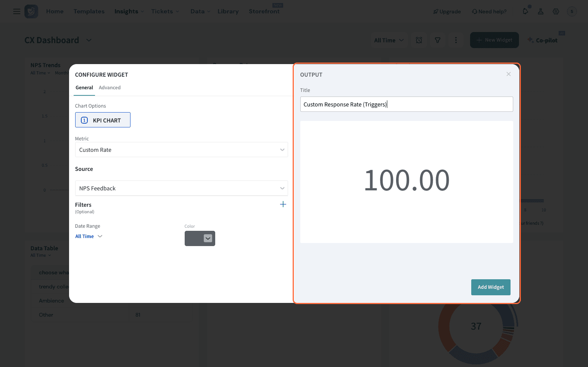The image size is (588, 367).
Task: Click the lab flask icon
Action: click(x=541, y=11)
